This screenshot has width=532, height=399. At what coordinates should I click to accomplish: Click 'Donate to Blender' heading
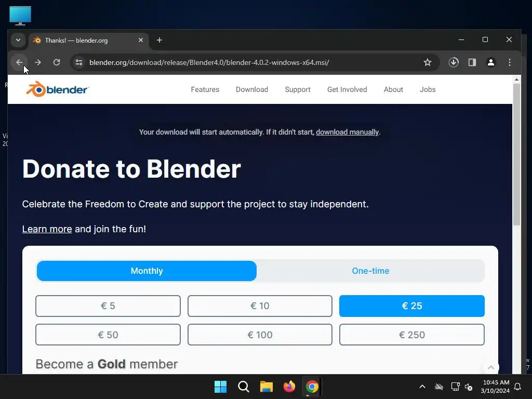[131, 169]
